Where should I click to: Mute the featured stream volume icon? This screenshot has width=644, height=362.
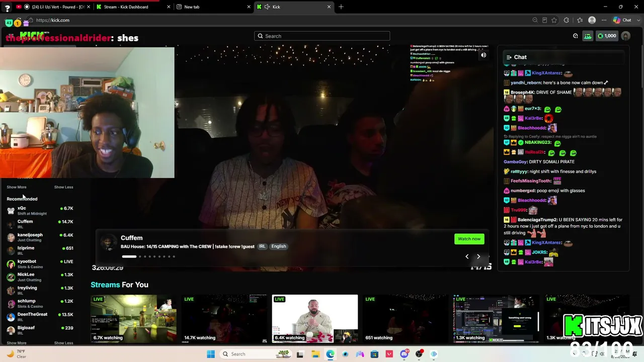pyautogui.click(x=484, y=55)
